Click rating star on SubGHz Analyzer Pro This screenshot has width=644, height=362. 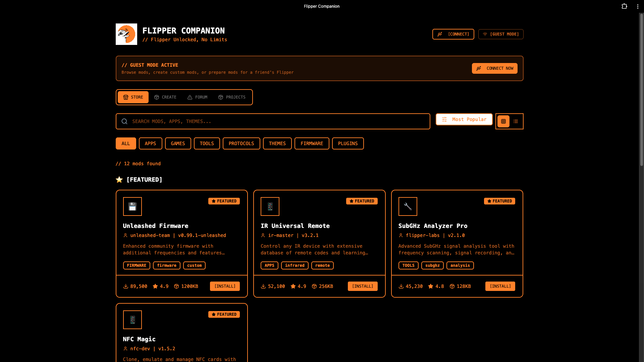tap(431, 286)
